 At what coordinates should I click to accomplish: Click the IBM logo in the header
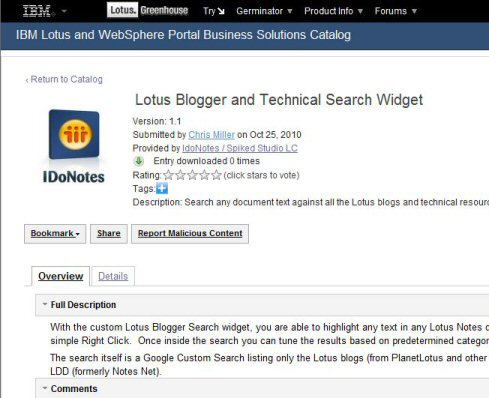coord(38,11)
